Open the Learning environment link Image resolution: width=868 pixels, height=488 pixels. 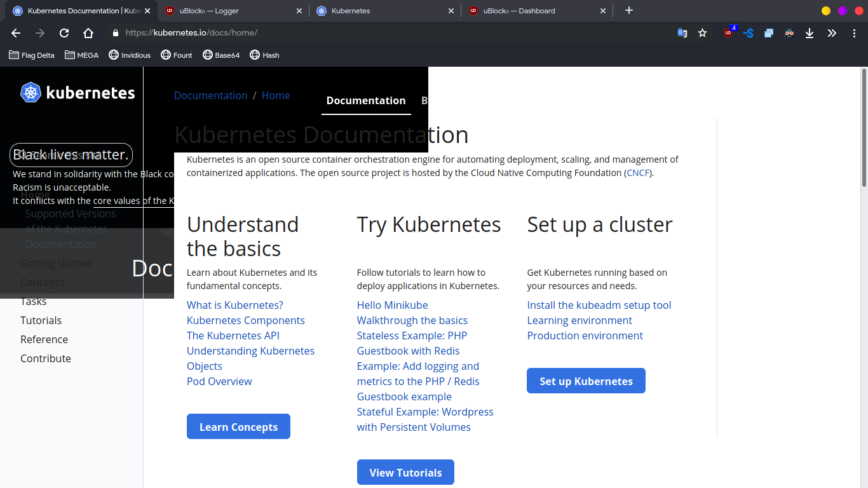pyautogui.click(x=580, y=320)
